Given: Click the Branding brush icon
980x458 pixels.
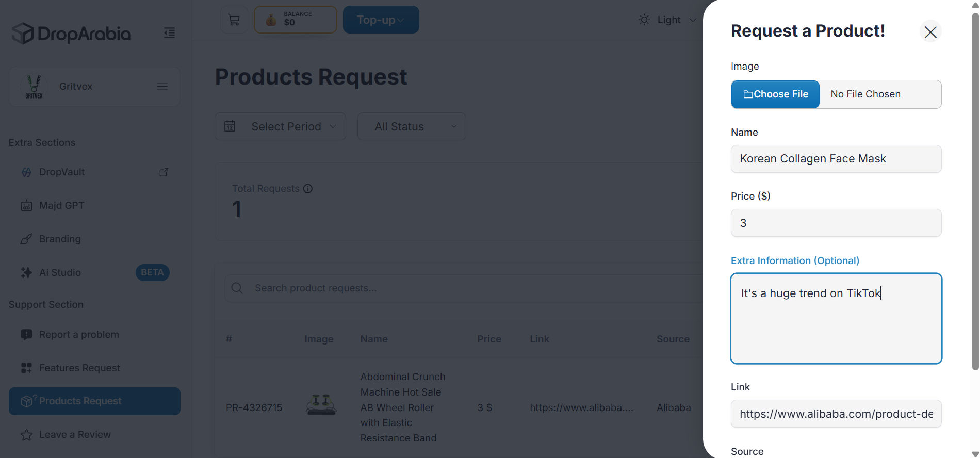Looking at the screenshot, I should 26,239.
